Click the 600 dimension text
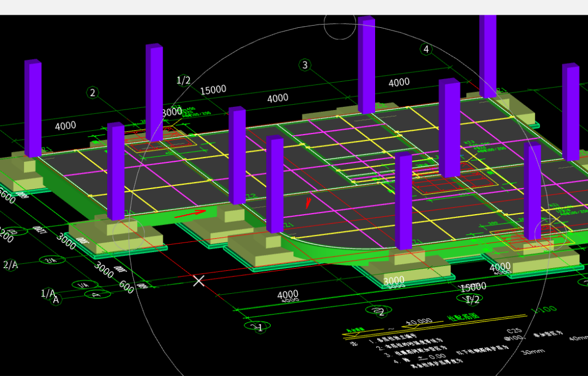 click(126, 287)
